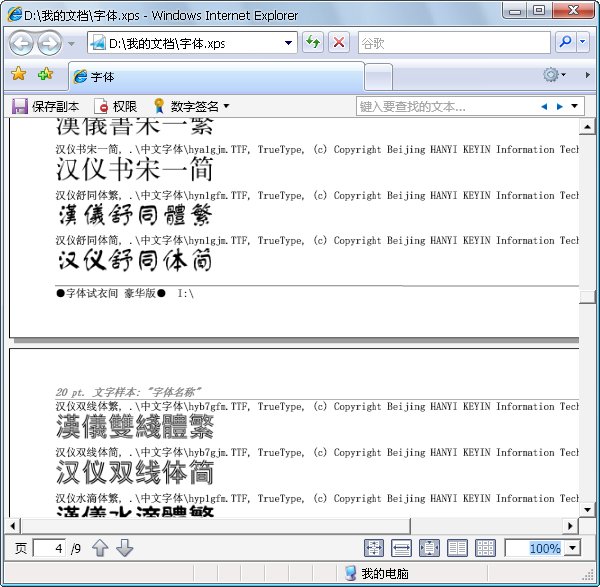Expand the address bar history dropdown

[289, 43]
